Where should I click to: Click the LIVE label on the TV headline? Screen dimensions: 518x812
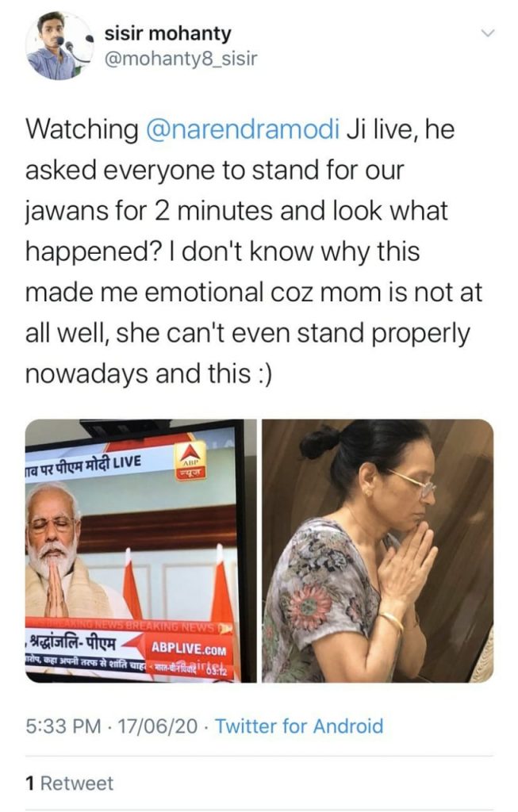(127, 461)
